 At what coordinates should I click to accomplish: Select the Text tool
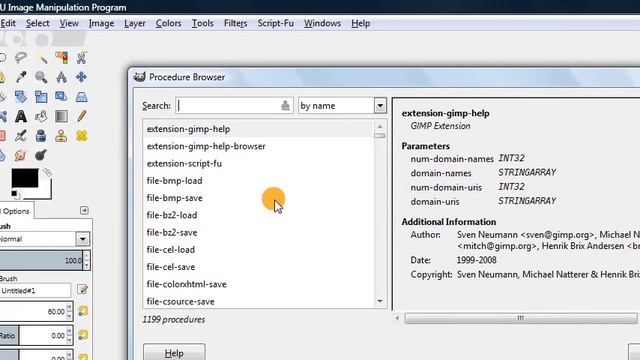pos(21,116)
